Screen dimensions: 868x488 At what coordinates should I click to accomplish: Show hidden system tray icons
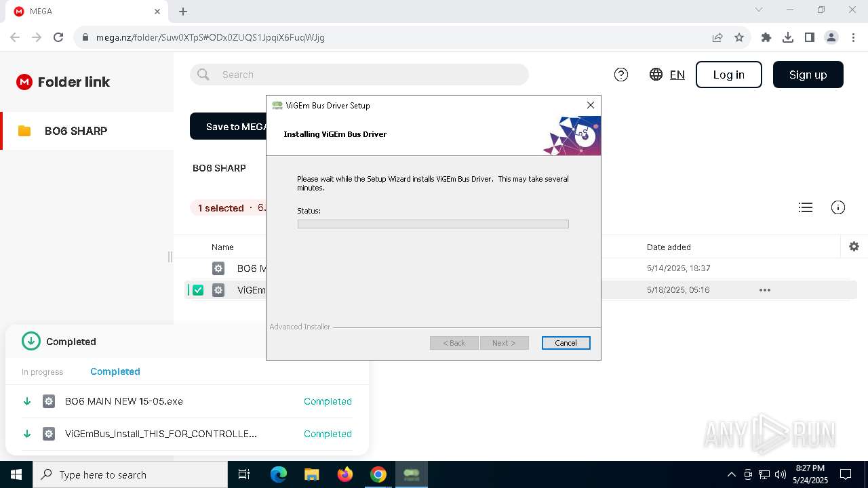731,474
